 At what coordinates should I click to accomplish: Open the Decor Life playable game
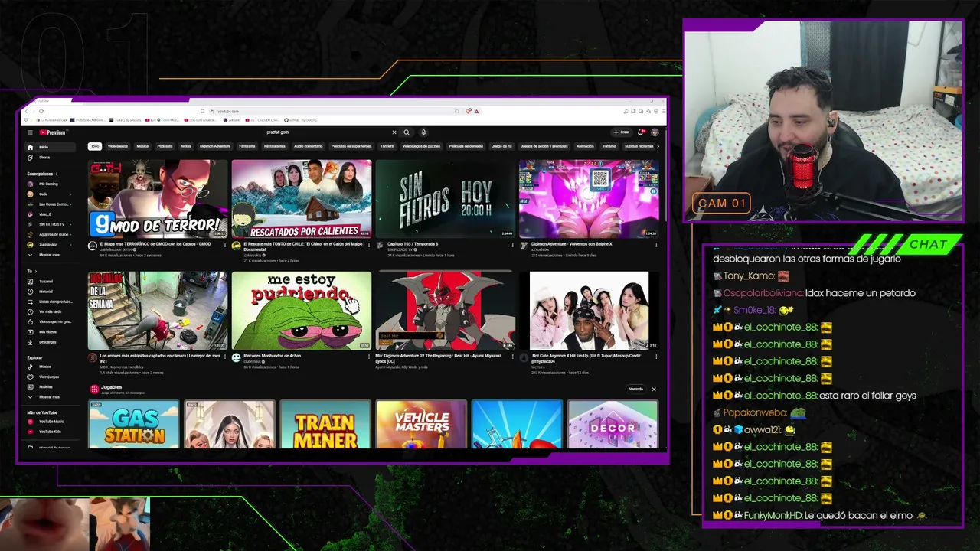pyautogui.click(x=612, y=424)
